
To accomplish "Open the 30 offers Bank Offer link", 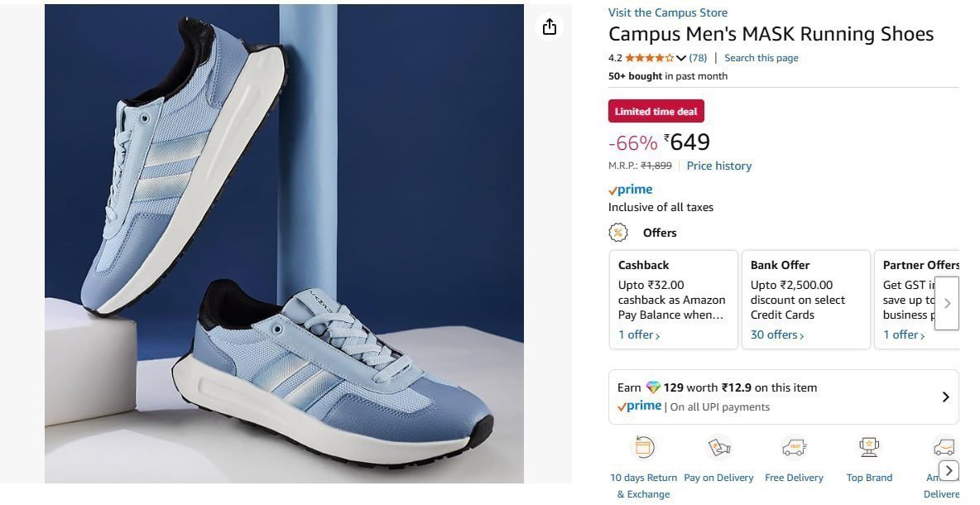I will (x=777, y=334).
